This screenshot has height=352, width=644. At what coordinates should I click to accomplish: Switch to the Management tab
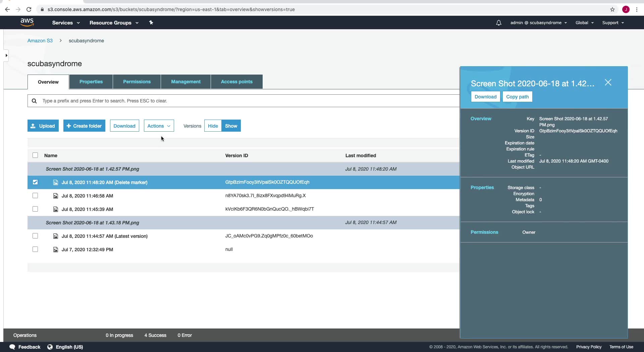pos(186,82)
